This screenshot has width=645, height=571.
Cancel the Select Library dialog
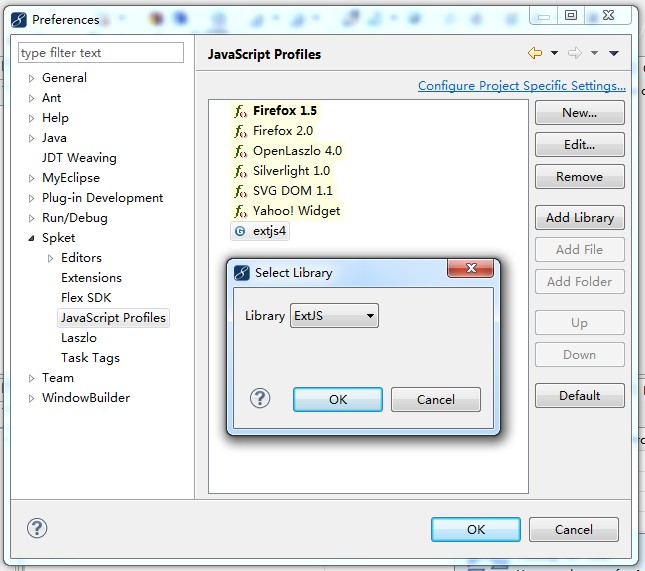(x=436, y=399)
